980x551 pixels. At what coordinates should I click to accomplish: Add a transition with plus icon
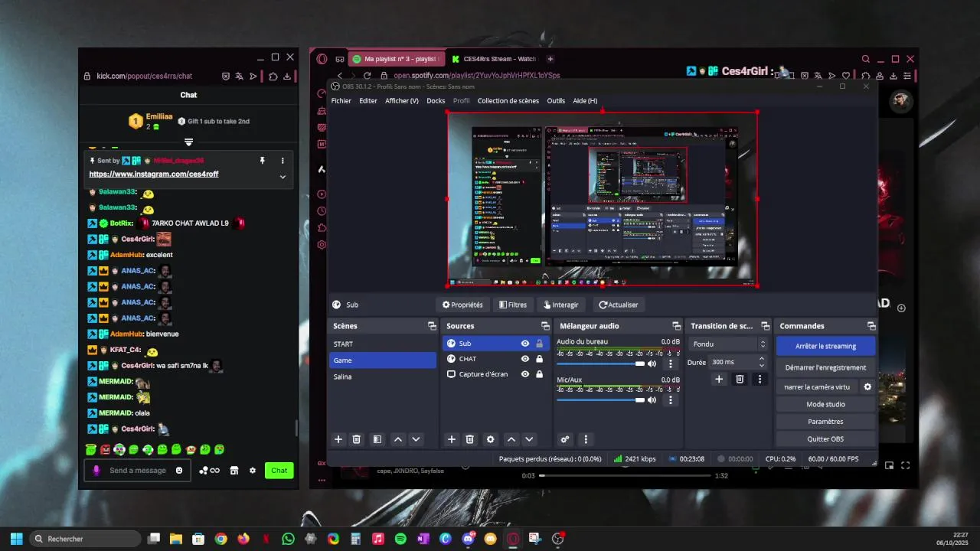click(719, 379)
